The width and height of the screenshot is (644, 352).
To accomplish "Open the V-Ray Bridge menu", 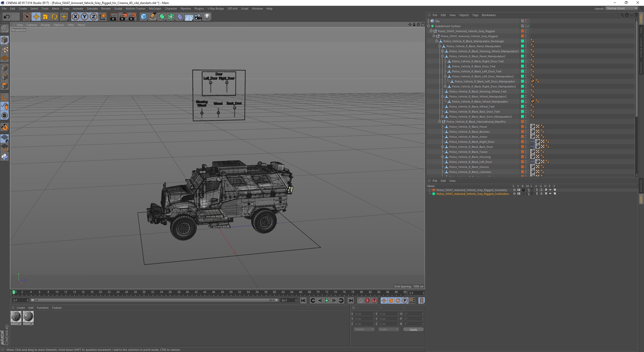I will pyautogui.click(x=216, y=9).
